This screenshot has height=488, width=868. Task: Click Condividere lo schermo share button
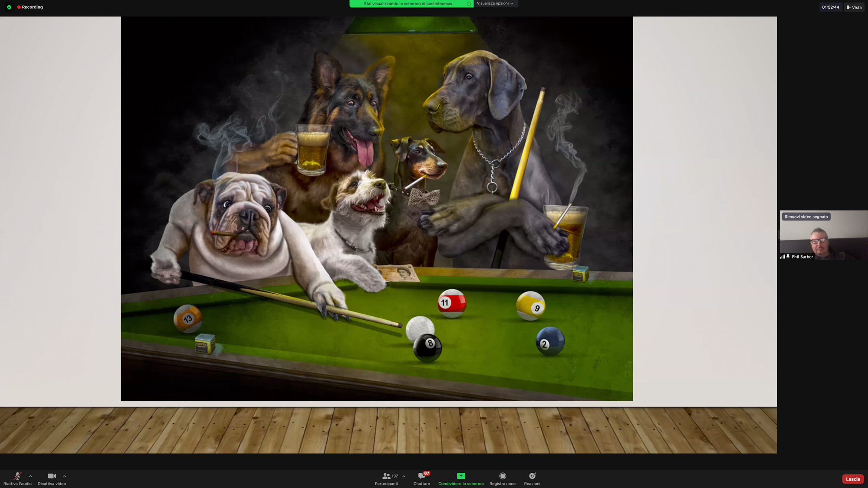pos(461,478)
